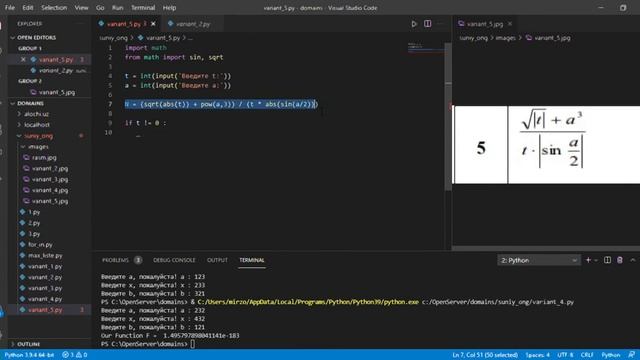Collapse the images folder
Viewport: 640px width, 360px height.
pos(38,147)
